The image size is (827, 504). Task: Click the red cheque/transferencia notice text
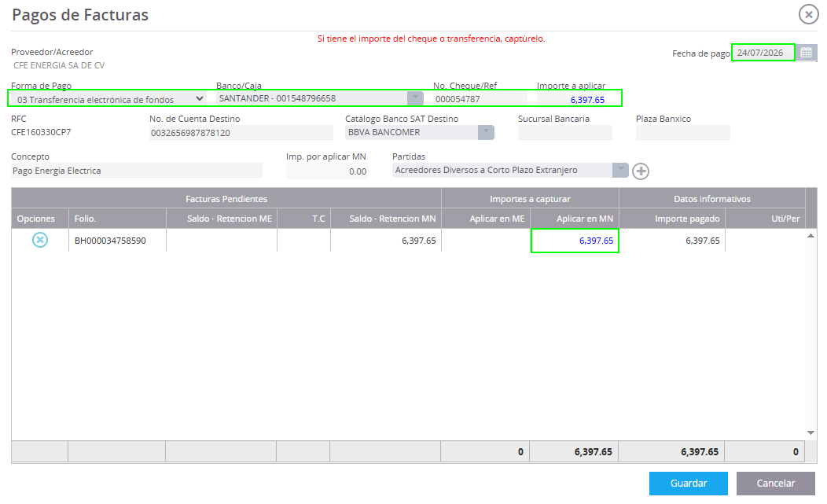[x=432, y=39]
